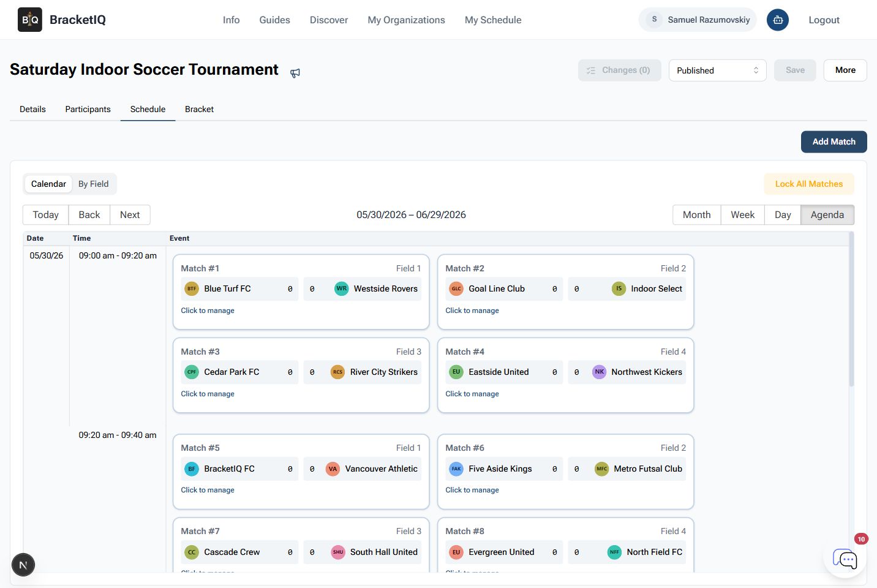Click the 09:20 am - 09:40 am time
The width and height of the screenshot is (877, 588).
coord(118,435)
